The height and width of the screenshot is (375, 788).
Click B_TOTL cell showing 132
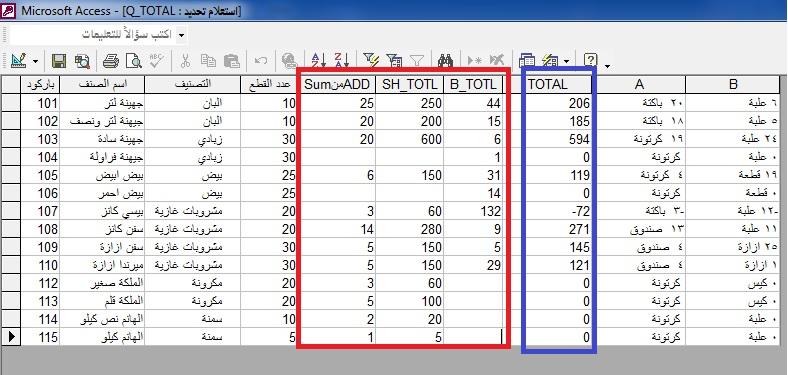coord(473,211)
